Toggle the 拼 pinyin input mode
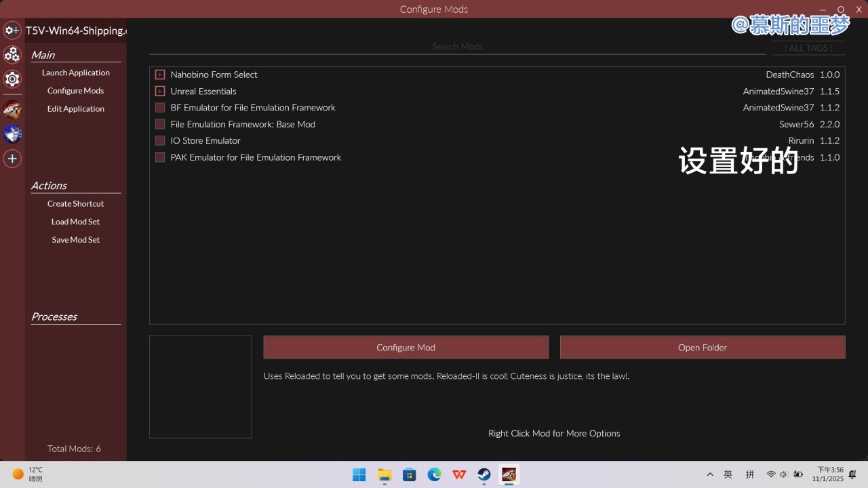The image size is (868, 488). click(x=750, y=474)
